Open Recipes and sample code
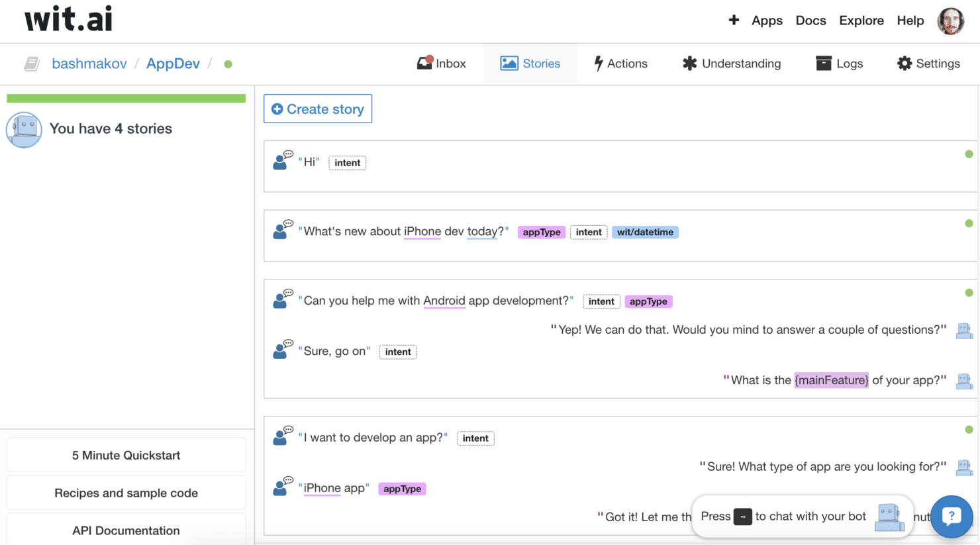Image resolution: width=980 pixels, height=545 pixels. pos(126,493)
